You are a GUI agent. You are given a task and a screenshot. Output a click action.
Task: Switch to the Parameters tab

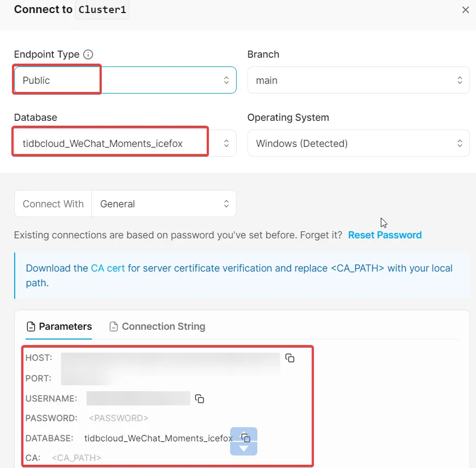[x=59, y=327]
